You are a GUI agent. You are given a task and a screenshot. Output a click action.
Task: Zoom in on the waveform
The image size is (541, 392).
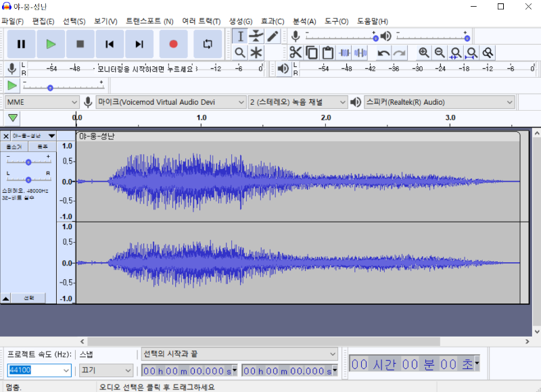click(x=423, y=53)
